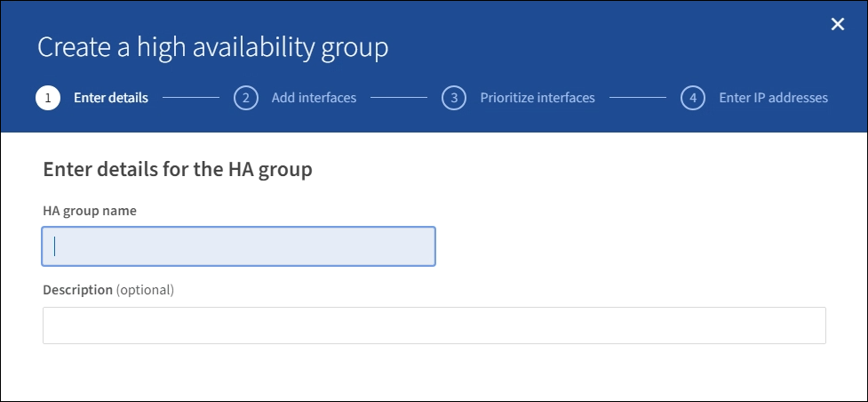Click the step 1 circle icon
Screen dimensions: 868x402
[47, 98]
